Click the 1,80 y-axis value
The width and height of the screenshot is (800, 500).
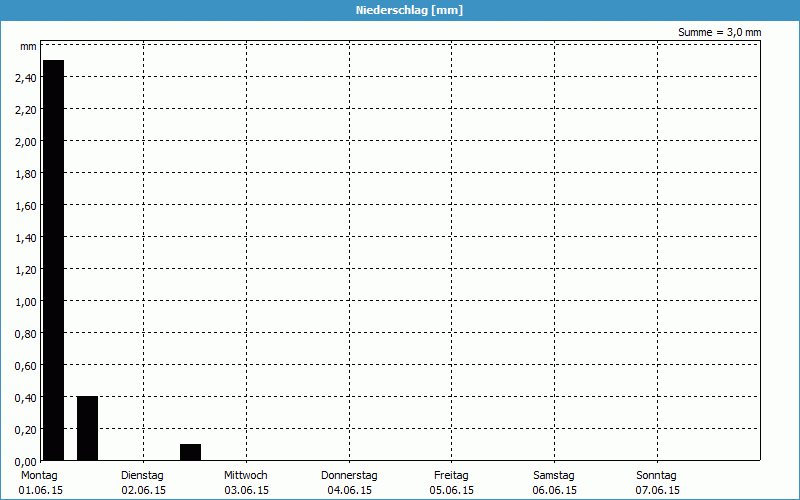click(26, 174)
